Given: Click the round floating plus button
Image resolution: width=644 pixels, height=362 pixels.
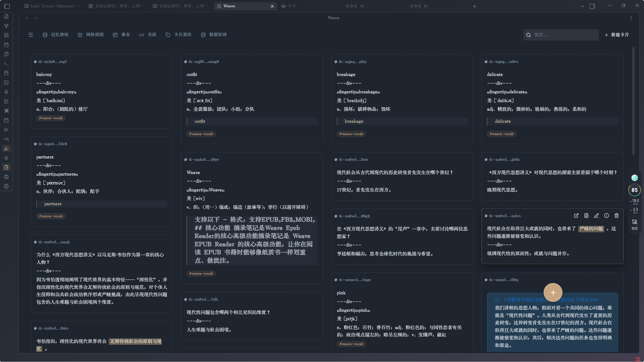Looking at the screenshot, I should coord(553,292).
